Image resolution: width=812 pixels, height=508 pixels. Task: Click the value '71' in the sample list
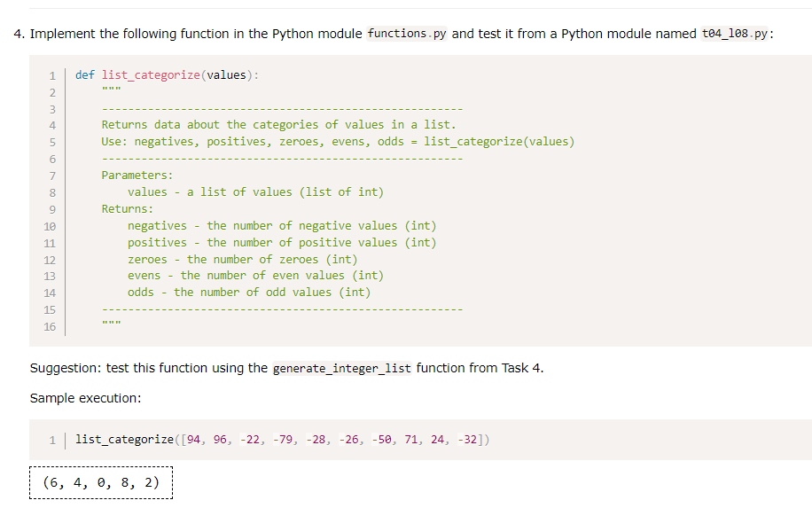tap(411, 440)
